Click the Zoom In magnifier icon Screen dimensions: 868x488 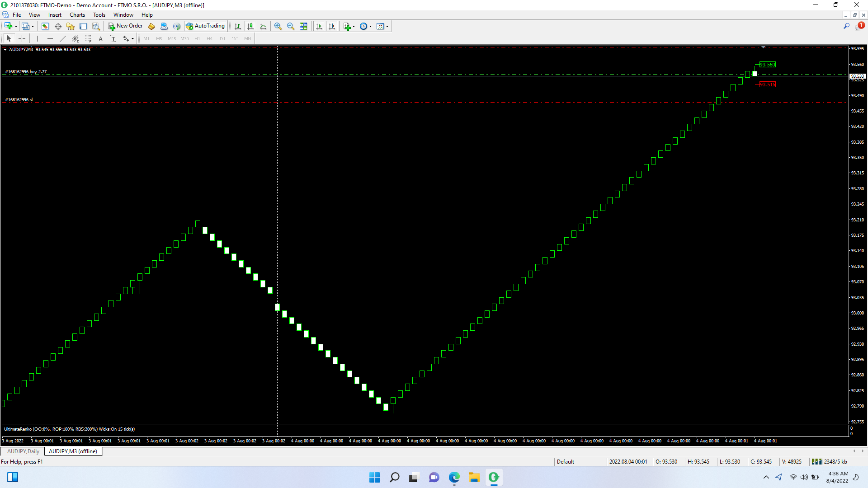[x=278, y=26]
